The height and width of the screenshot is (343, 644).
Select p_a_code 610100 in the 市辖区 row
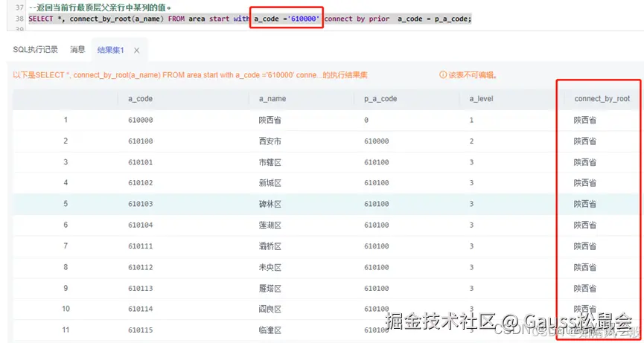click(376, 162)
